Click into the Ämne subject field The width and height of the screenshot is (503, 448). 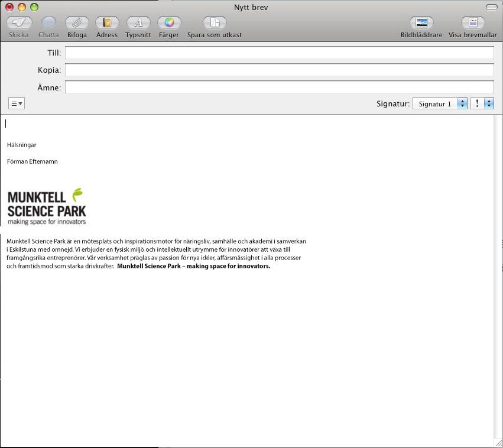280,87
